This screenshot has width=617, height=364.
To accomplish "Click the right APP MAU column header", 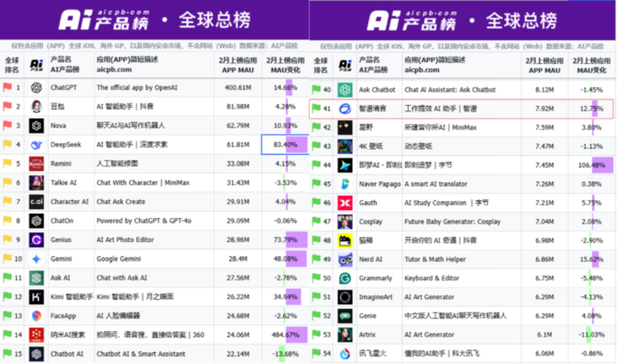I will [x=544, y=66].
